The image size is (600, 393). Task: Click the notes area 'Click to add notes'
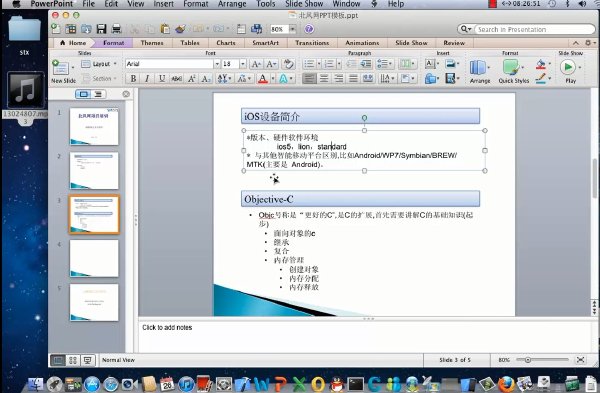167,328
